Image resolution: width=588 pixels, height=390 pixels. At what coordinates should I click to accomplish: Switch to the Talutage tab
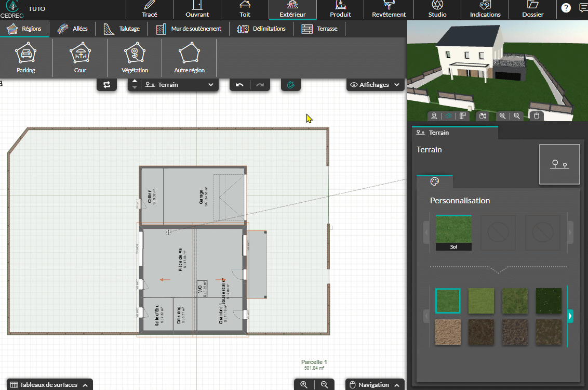tap(122, 29)
